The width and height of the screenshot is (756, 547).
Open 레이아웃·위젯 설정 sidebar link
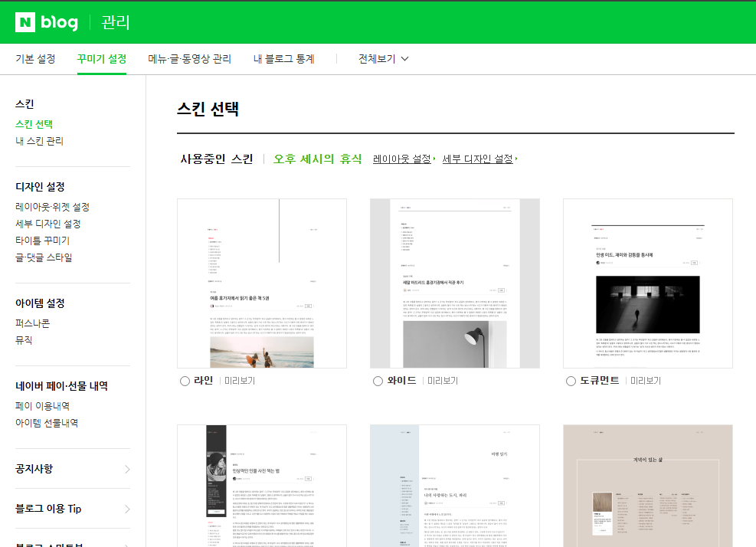pos(53,207)
